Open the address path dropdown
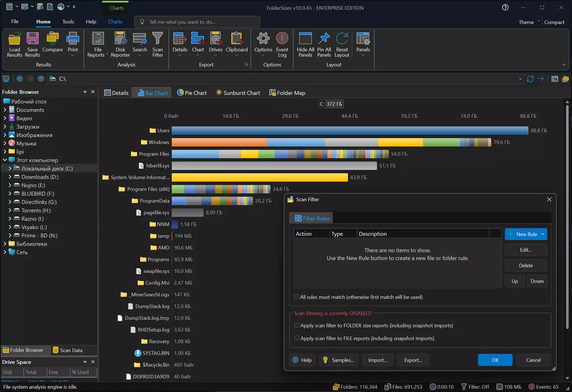Screen dimensions: 572x392 (520, 79)
